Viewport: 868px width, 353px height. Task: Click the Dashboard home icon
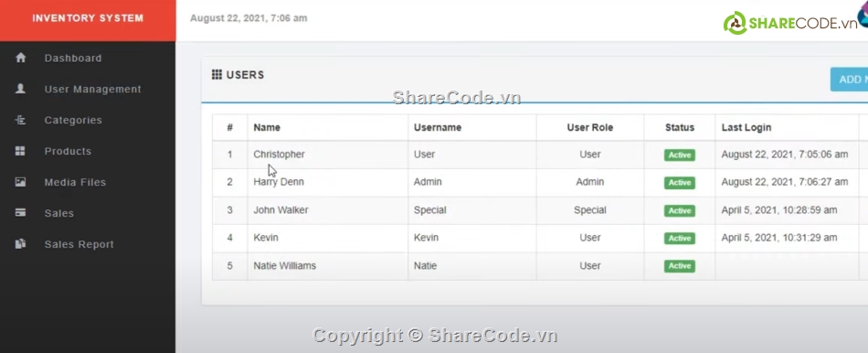pos(20,58)
